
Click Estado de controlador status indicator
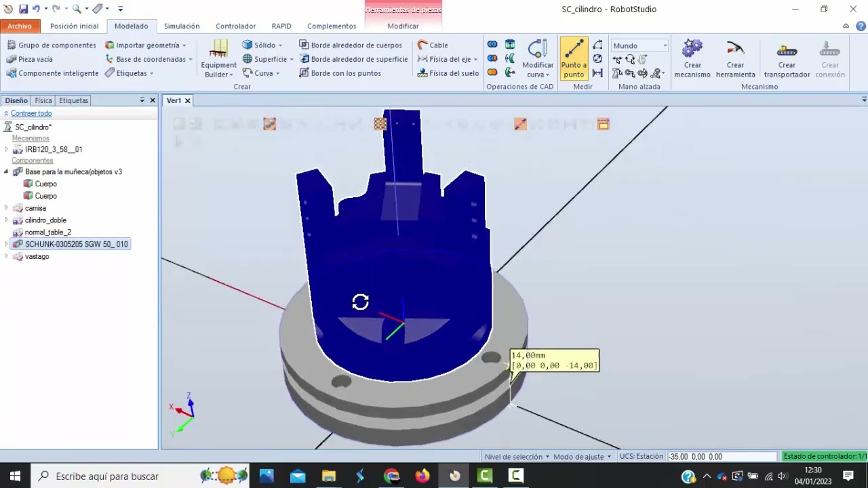point(825,457)
